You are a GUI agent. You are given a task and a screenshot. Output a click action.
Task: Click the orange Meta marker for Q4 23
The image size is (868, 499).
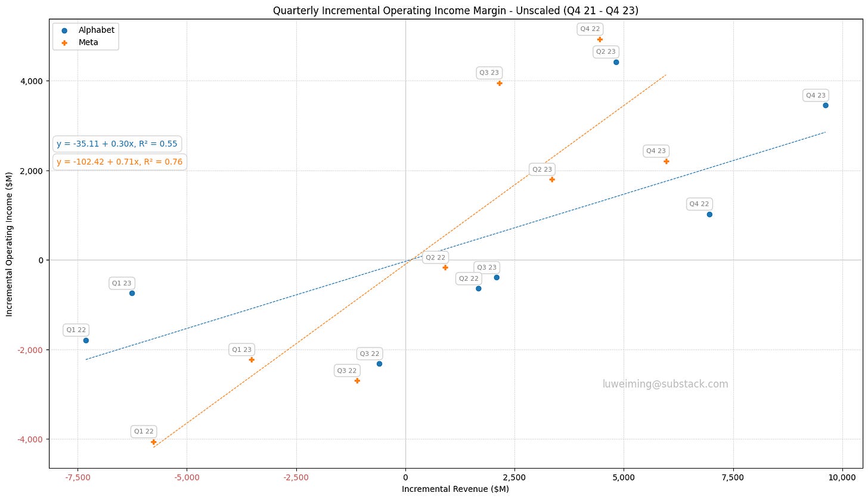666,162
